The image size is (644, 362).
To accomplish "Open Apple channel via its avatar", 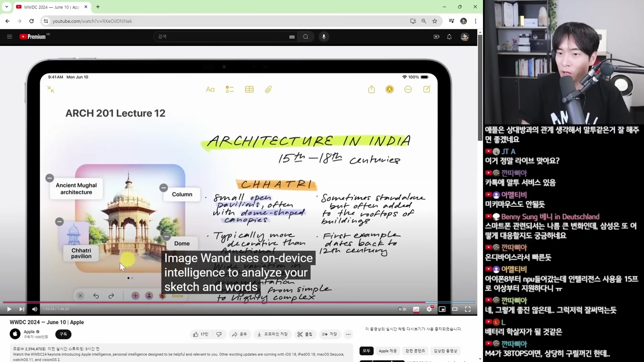I will click(x=15, y=334).
